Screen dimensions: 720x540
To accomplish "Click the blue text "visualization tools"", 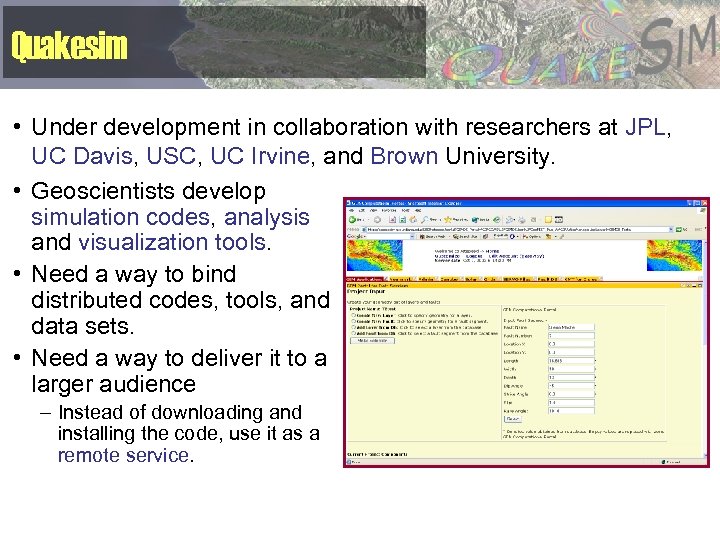I will pyautogui.click(x=172, y=242).
